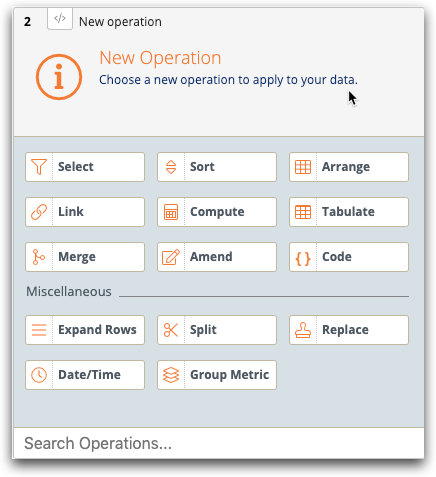Choose the Tabulate operation button
The height and width of the screenshot is (477, 436).
pyautogui.click(x=349, y=212)
